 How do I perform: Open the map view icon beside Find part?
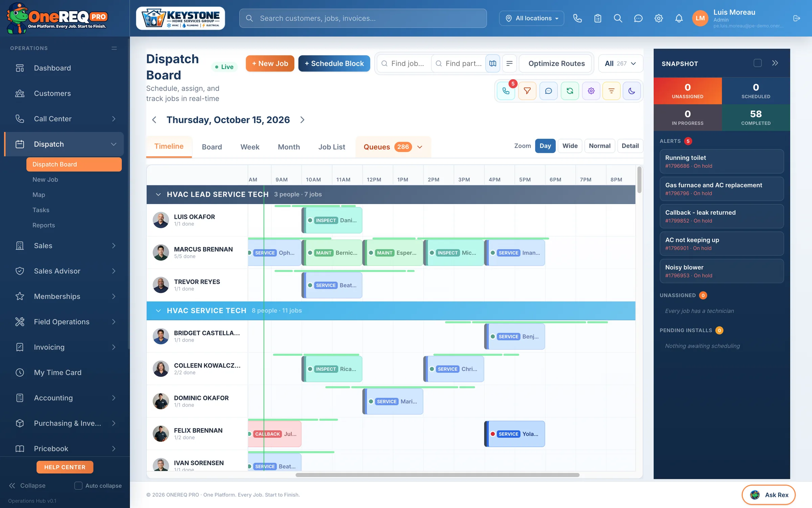(x=493, y=63)
